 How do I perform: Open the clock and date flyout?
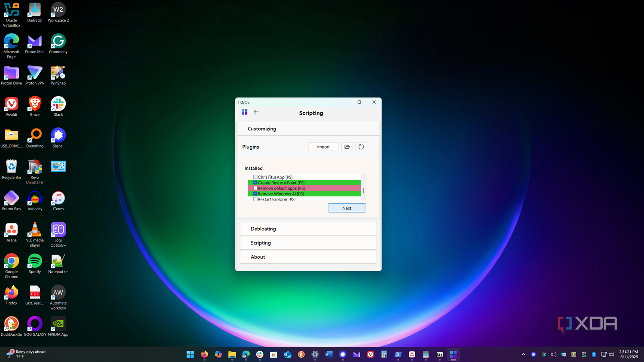click(629, 354)
